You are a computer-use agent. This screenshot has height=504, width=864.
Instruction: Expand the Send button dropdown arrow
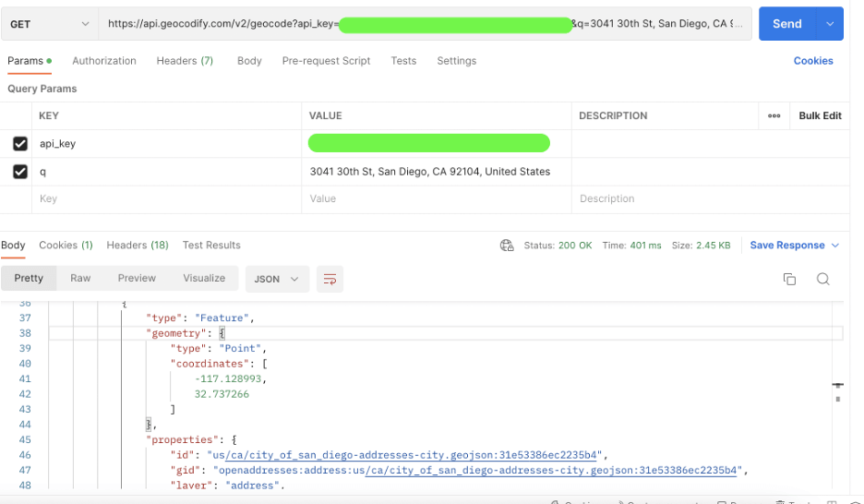pos(830,24)
